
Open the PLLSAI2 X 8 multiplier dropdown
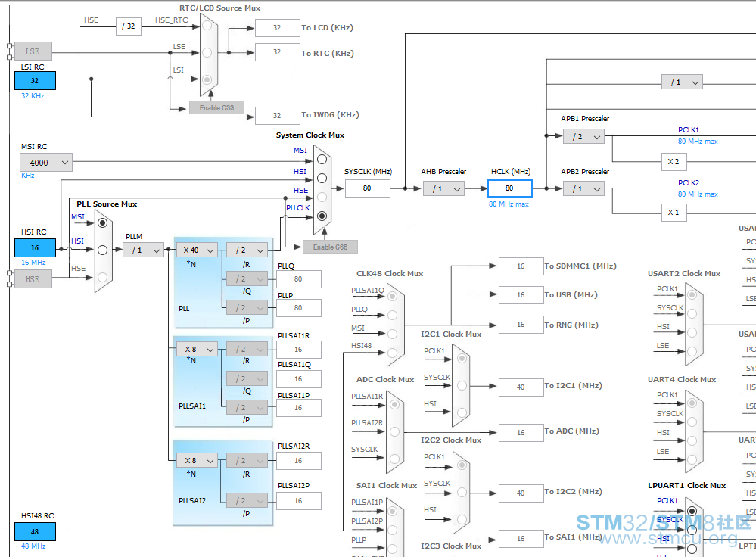point(198,461)
